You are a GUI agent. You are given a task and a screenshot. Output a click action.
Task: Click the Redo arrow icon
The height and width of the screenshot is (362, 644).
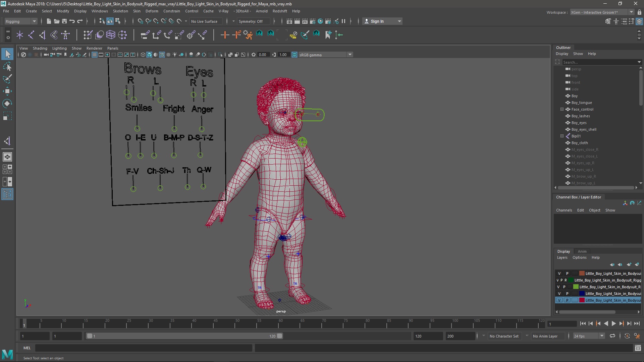click(x=80, y=21)
